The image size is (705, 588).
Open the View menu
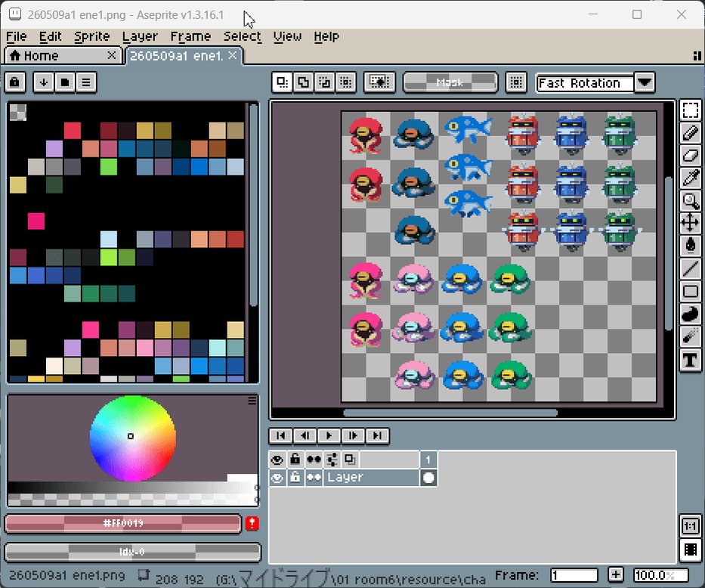point(288,36)
